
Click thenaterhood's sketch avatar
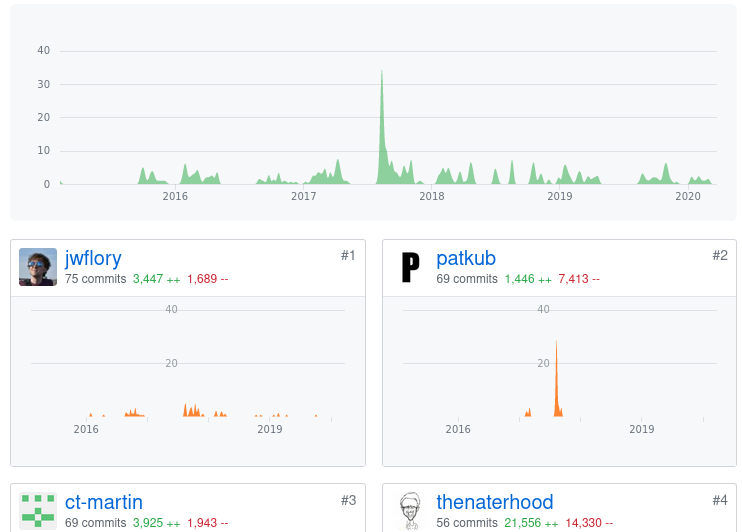[x=409, y=510]
